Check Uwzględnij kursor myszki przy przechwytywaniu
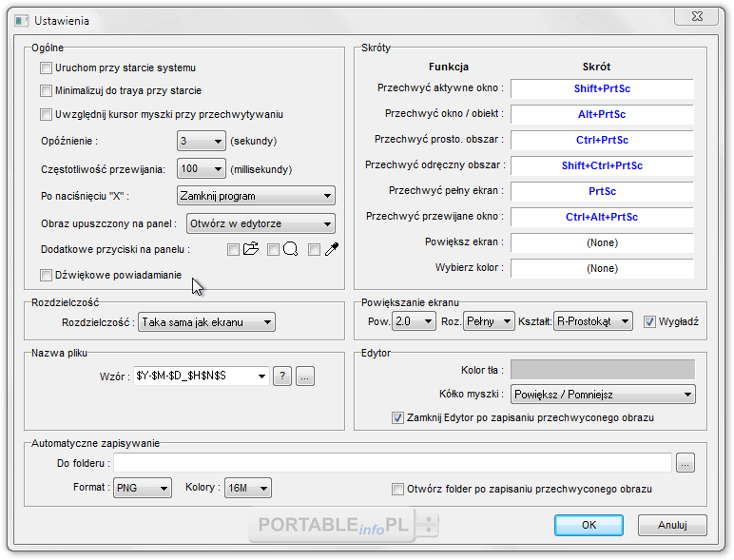 coord(46,114)
